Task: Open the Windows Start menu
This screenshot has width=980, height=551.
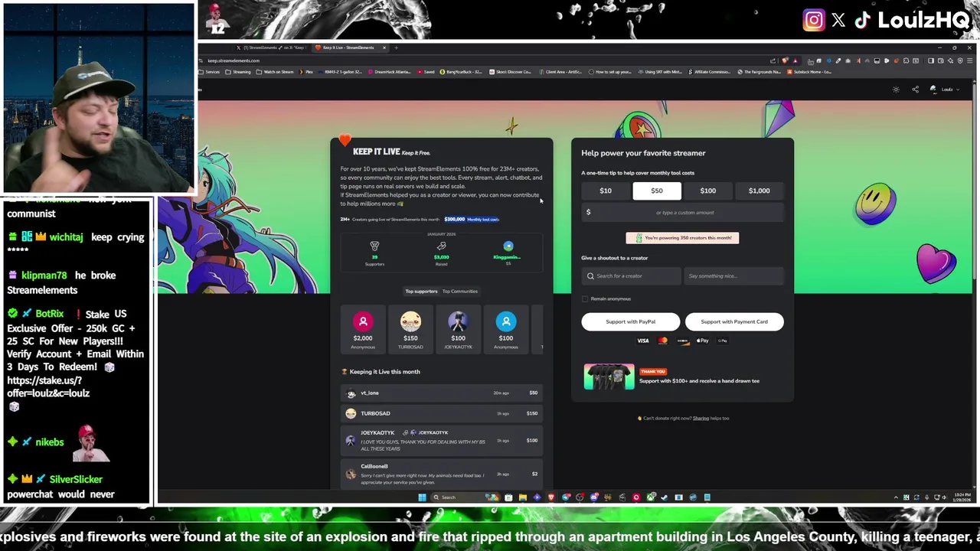Action: pos(422,497)
